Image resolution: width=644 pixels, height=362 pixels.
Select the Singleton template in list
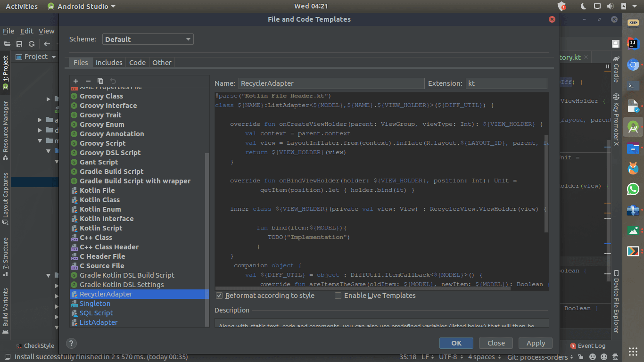(x=95, y=304)
